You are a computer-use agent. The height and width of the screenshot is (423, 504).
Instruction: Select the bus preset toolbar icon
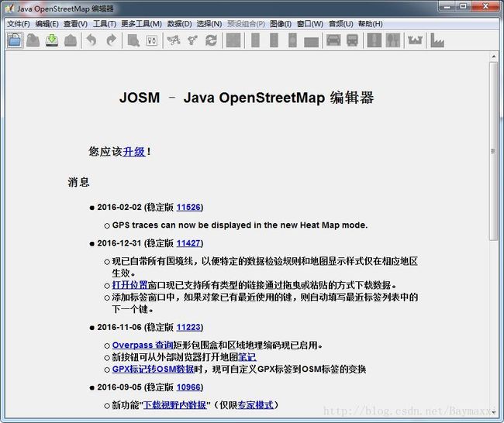tap(352, 40)
